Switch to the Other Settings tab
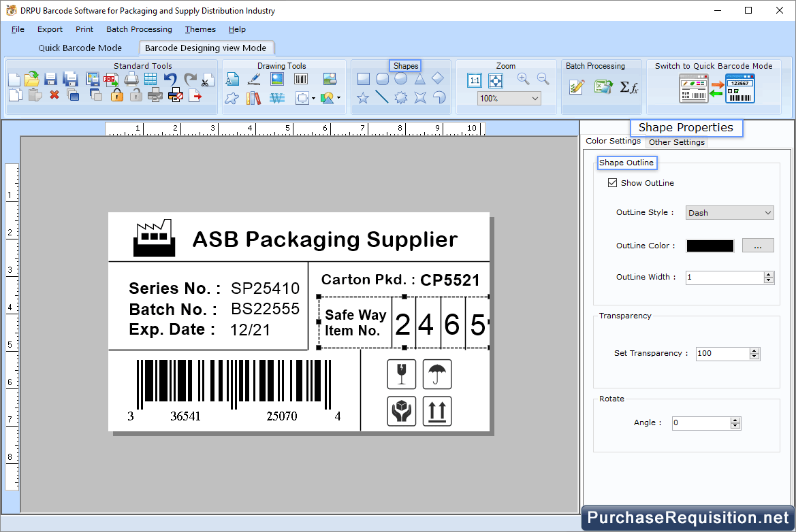This screenshot has width=796, height=532. pos(676,142)
